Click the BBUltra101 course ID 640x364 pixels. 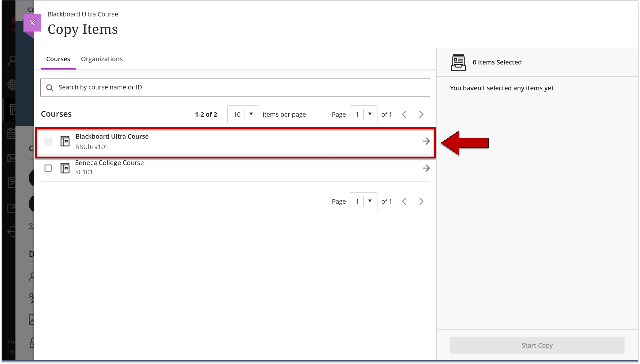92,147
